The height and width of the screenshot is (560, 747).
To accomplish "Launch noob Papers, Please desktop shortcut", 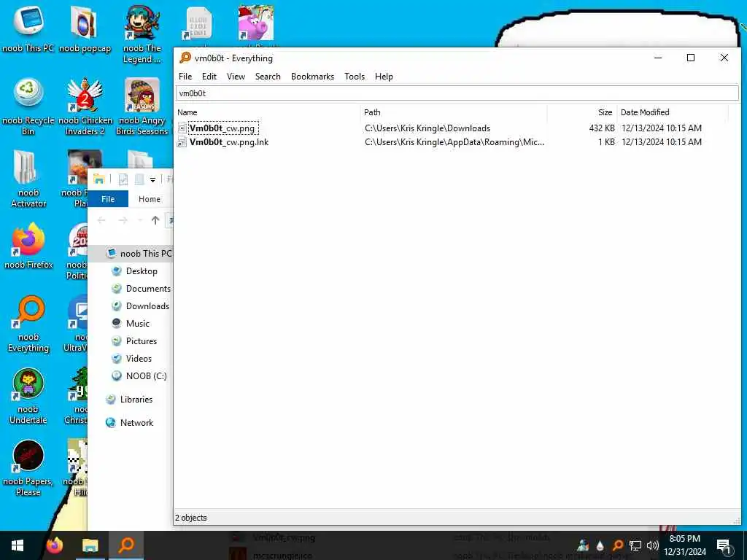I will tap(28, 468).
